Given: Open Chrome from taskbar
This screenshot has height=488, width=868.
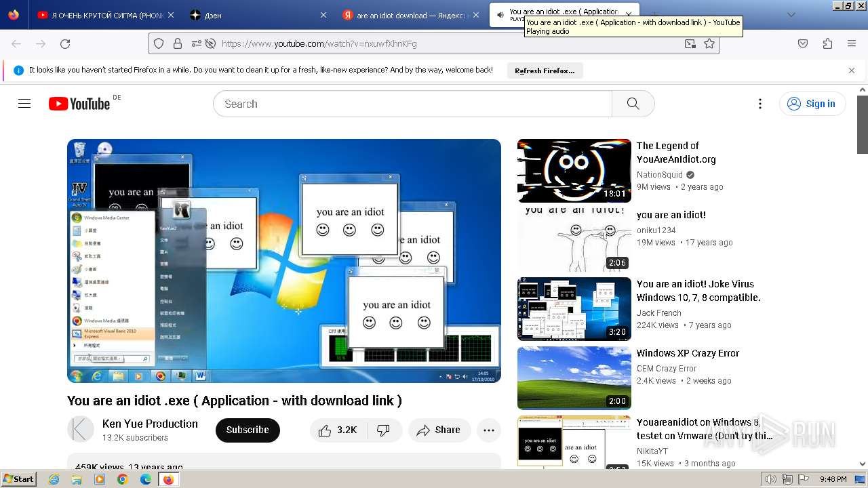Looking at the screenshot, I should pos(122,479).
